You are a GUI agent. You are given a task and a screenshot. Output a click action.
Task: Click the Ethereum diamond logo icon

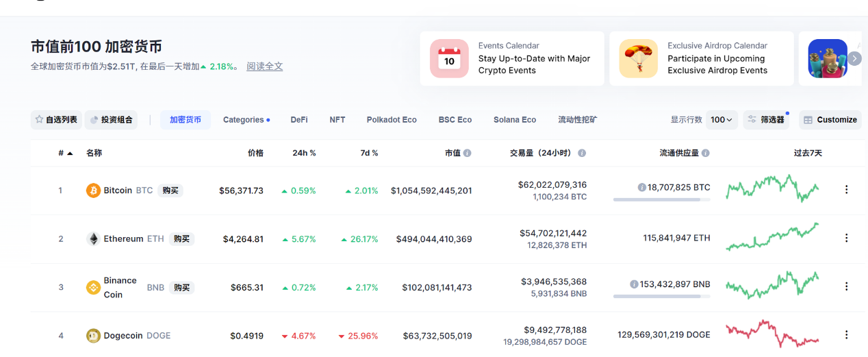(x=93, y=239)
